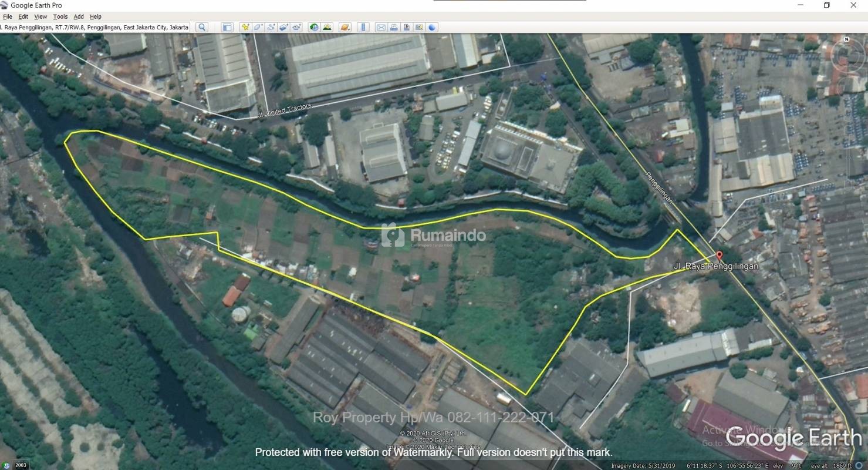Click the Jl. Raya Penggilingan search field
Viewport: 868px width, 470px height.
[x=95, y=27]
